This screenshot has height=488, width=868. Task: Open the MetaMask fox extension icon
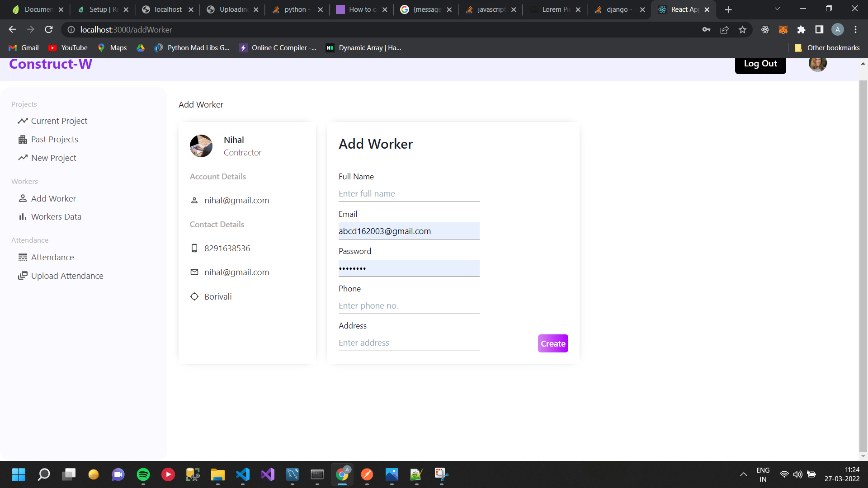(x=783, y=29)
